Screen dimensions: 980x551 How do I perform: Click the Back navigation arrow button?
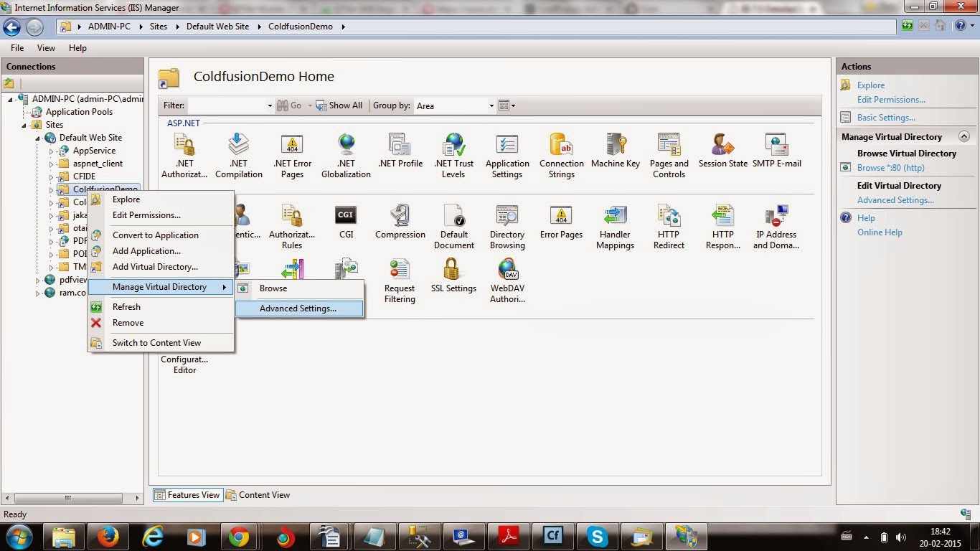tap(12, 27)
